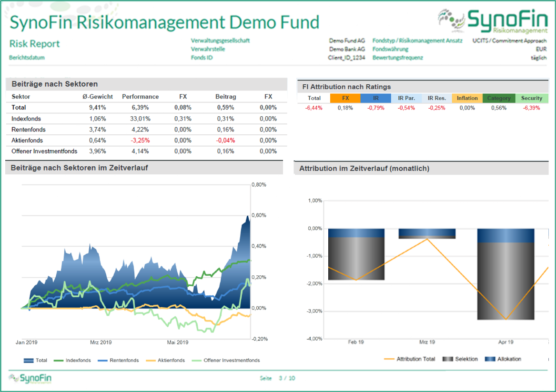
Task: Click the 'Selektion' legend entry
Action: (460, 359)
